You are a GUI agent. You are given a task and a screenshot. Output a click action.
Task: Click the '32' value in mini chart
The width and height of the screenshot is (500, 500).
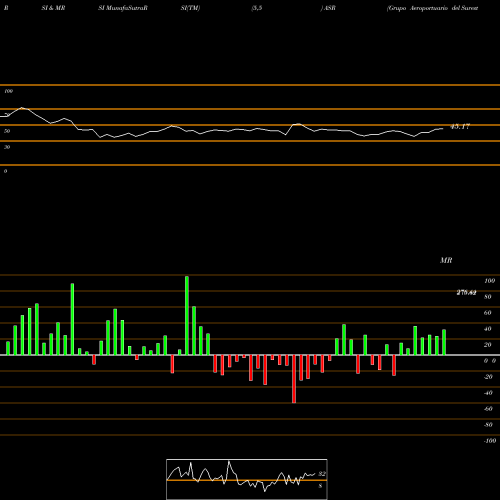tap(322, 474)
